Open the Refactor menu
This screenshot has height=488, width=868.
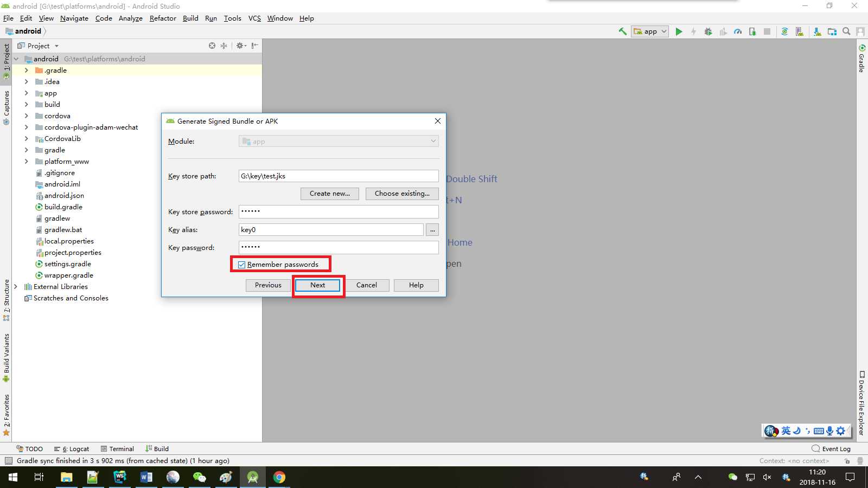pyautogui.click(x=163, y=18)
